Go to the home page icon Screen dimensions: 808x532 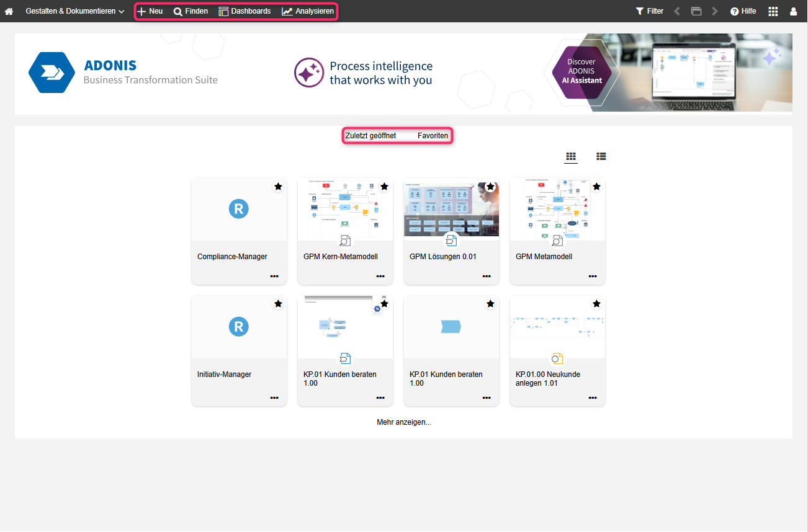(9, 11)
